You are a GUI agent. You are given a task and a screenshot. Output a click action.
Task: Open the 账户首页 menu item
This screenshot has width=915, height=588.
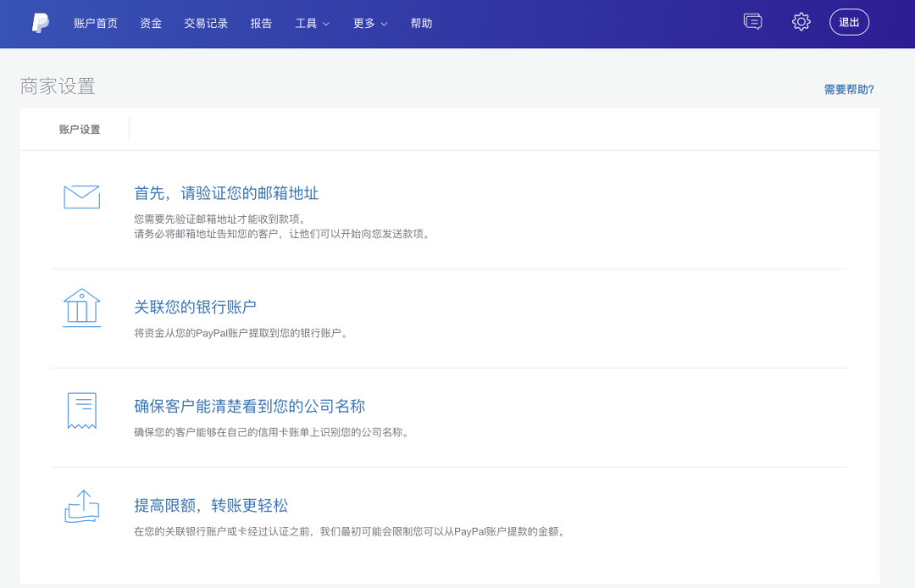96,24
